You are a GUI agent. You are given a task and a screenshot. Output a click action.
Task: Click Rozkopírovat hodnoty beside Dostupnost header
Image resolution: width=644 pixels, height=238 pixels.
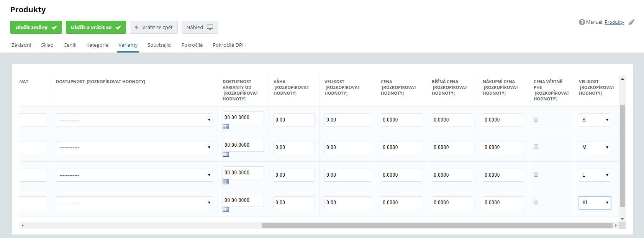[116, 82]
